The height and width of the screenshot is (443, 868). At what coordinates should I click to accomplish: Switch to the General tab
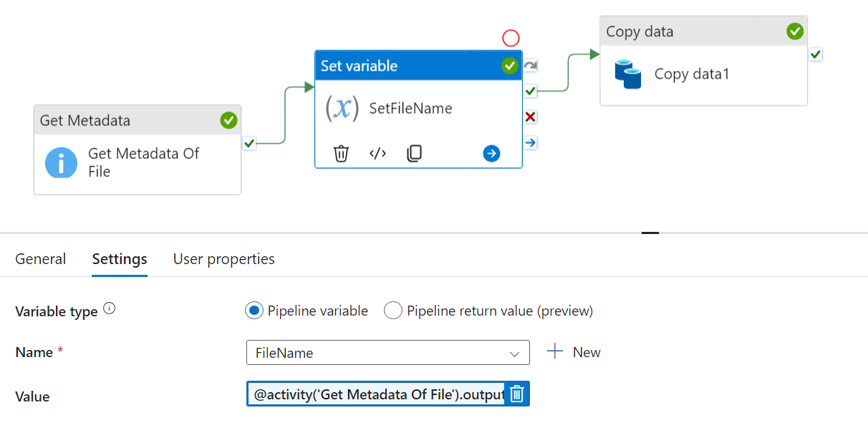coord(41,259)
